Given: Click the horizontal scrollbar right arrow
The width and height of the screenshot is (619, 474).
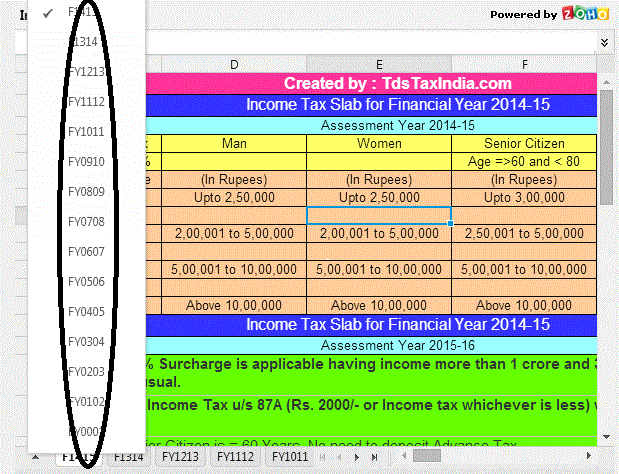Looking at the screenshot, I should (589, 456).
